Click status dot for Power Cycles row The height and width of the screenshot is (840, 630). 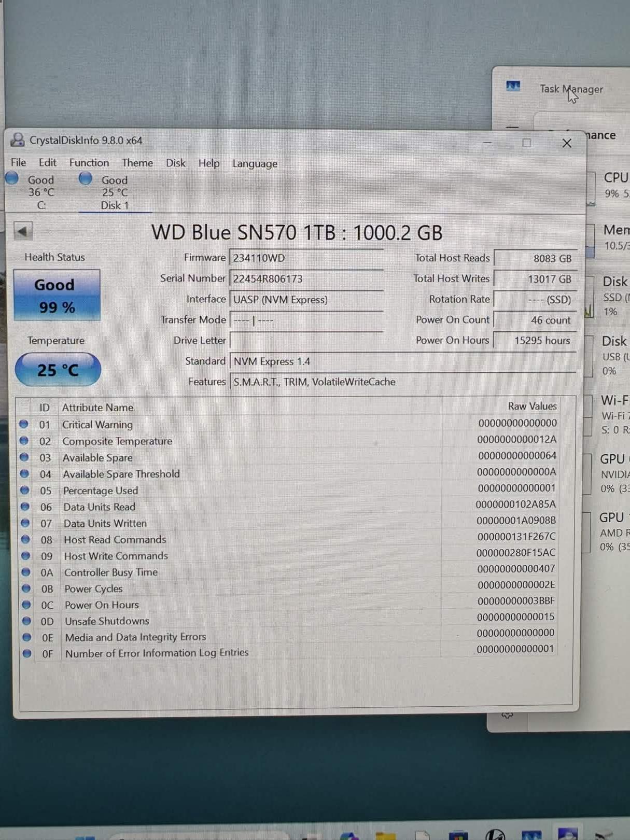point(26,588)
